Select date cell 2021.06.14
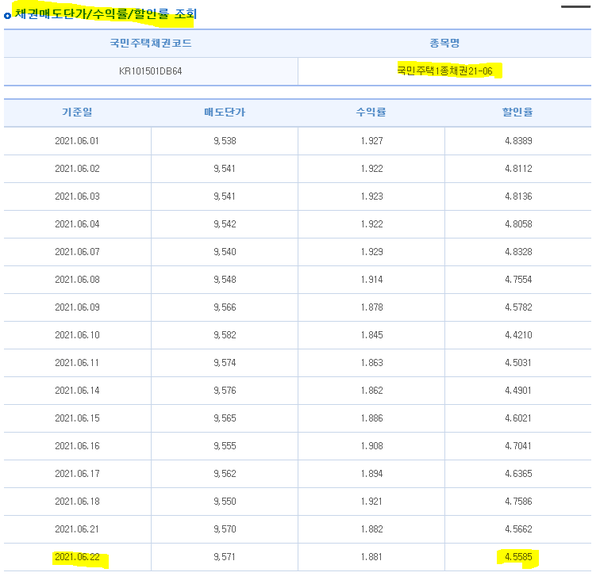Screen dimensions: 600x580 [x=77, y=391]
